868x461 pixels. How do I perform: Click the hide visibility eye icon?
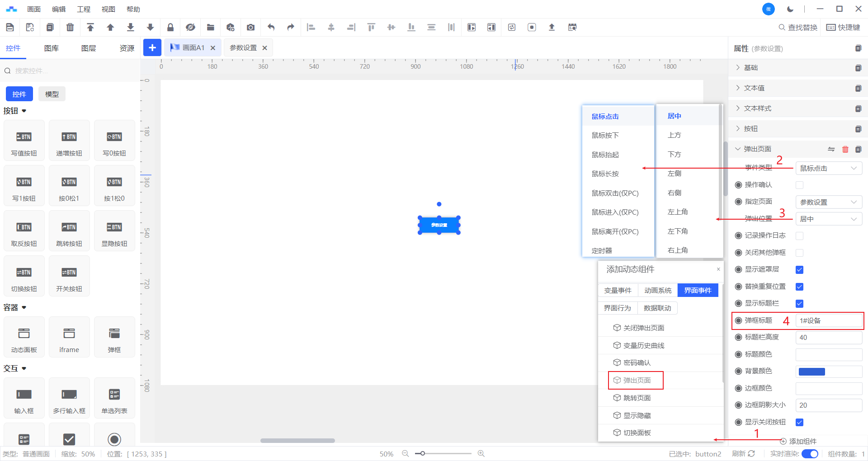[190, 27]
